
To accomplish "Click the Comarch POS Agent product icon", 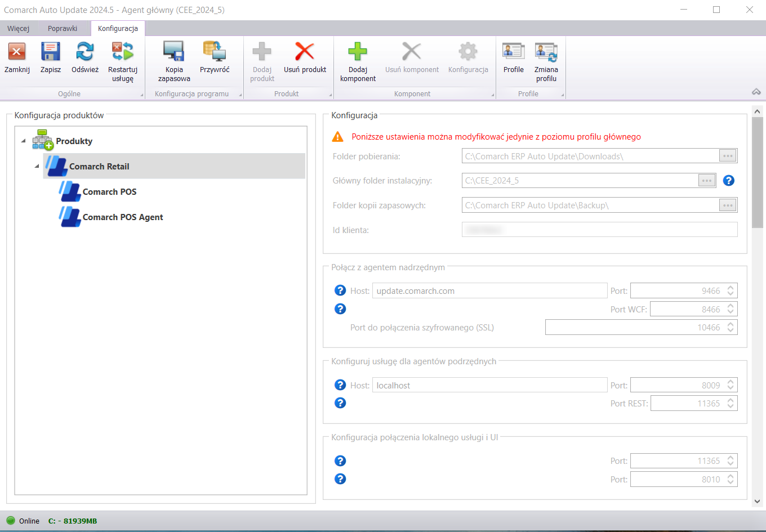I will (x=70, y=217).
